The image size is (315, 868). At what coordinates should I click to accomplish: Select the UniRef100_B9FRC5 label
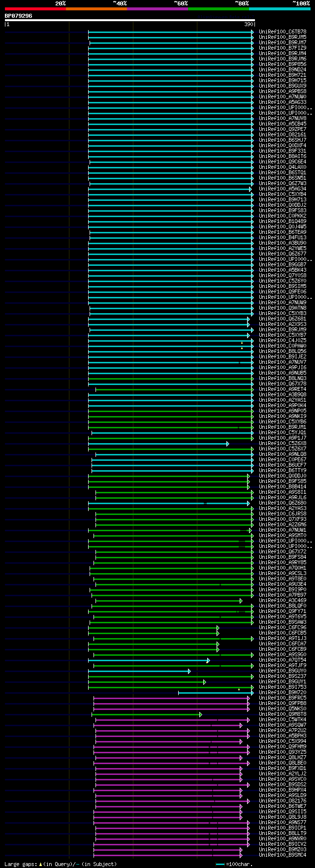283,698
